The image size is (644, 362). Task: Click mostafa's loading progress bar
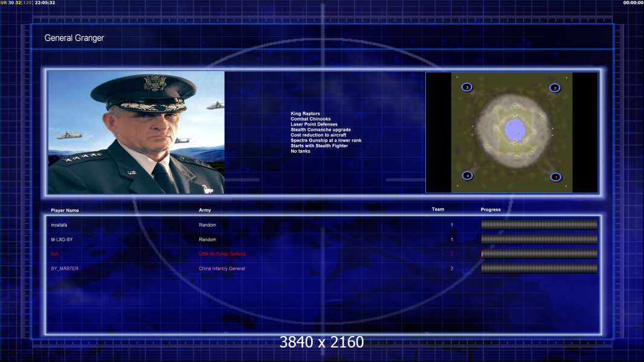pos(539,224)
